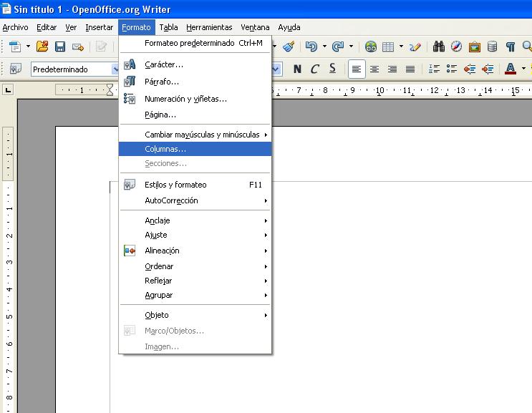This screenshot has height=413, width=532.
Task: Click the Open file folder icon
Action: (x=42, y=46)
